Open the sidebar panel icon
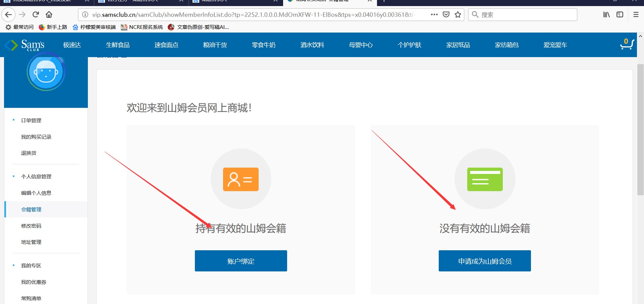The height and width of the screenshot is (304, 644). (619, 14)
